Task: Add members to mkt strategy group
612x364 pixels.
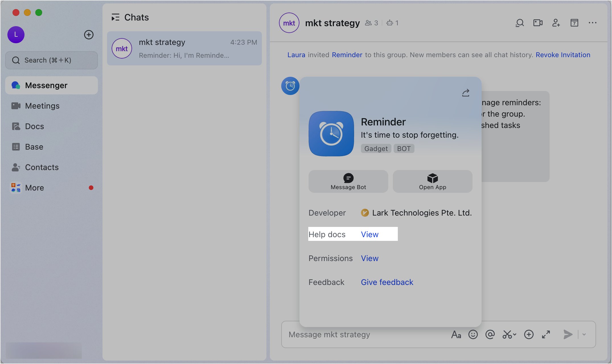Action: pos(556,23)
